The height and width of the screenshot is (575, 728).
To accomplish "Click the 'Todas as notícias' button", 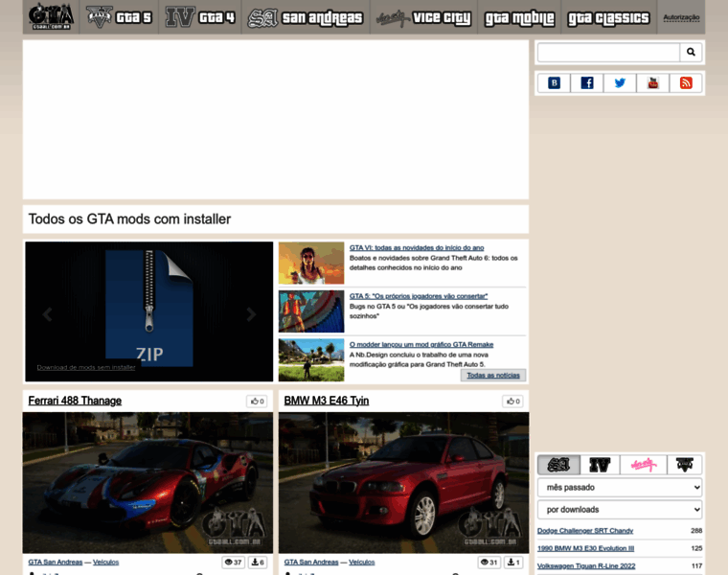I will (x=493, y=376).
